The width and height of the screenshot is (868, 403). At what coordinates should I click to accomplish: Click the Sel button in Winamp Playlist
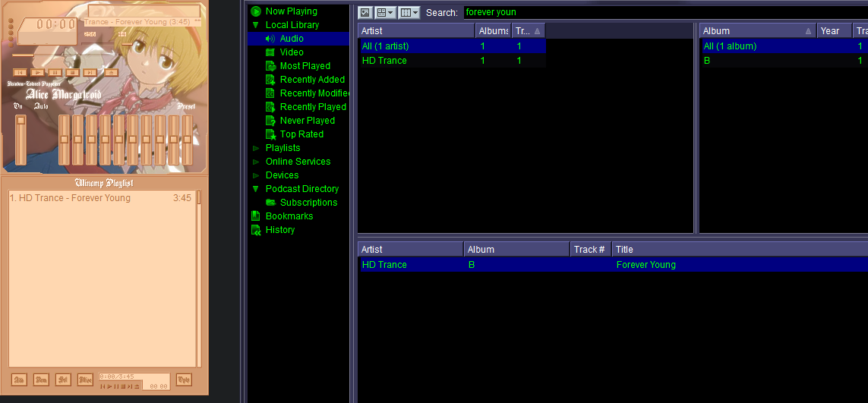[x=63, y=379]
